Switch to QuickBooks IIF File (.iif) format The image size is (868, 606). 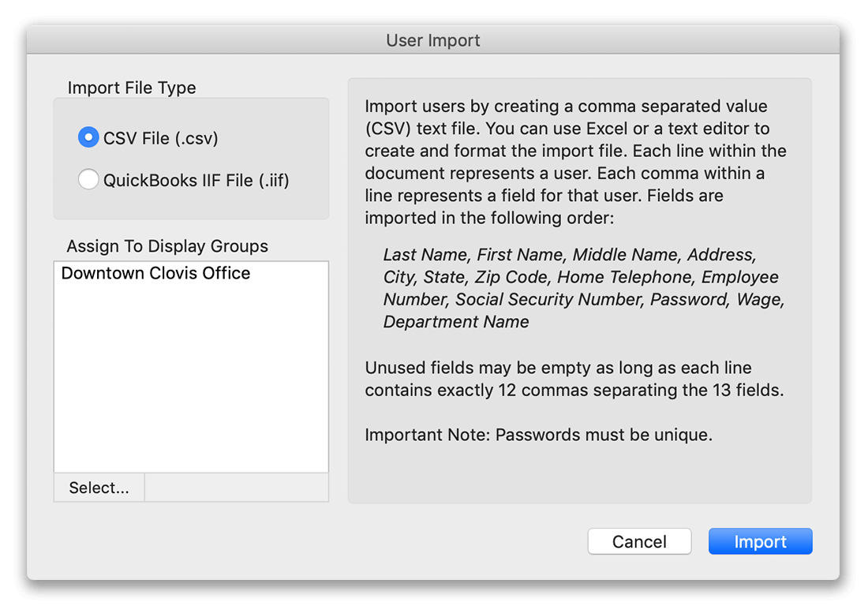pos(88,179)
